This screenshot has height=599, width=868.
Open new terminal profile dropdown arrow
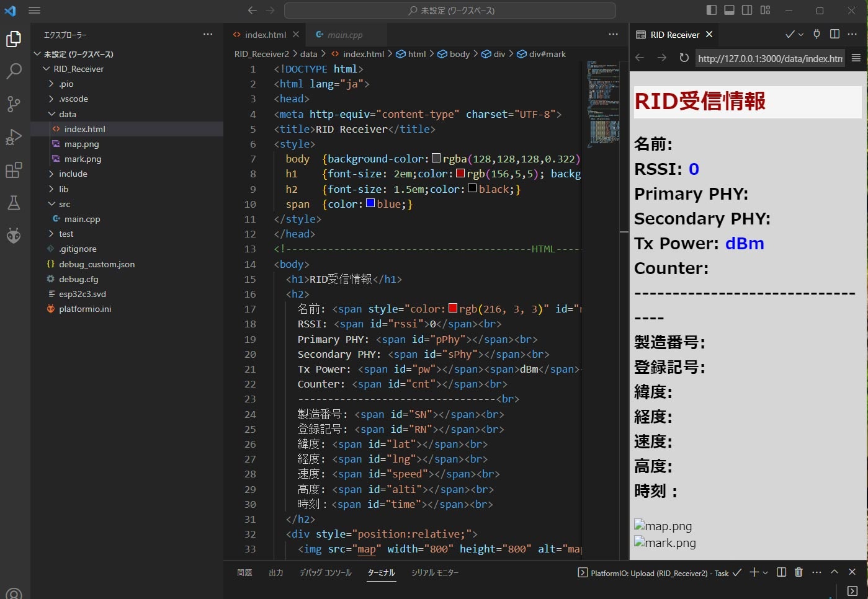(x=765, y=573)
